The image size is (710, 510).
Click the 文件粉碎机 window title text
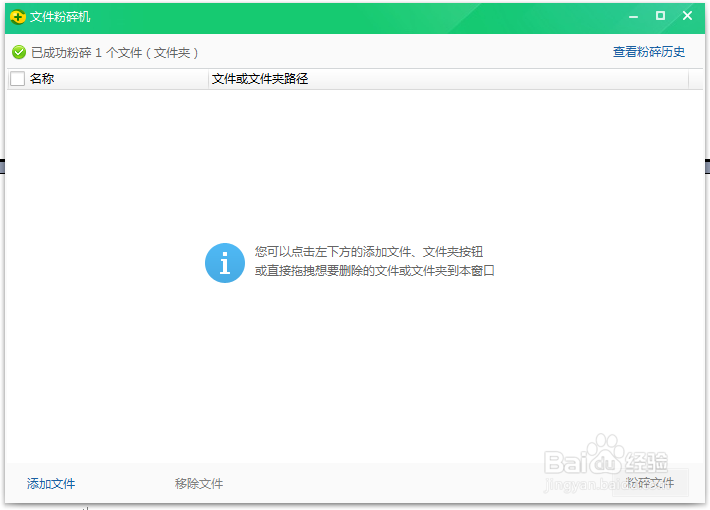[60, 17]
